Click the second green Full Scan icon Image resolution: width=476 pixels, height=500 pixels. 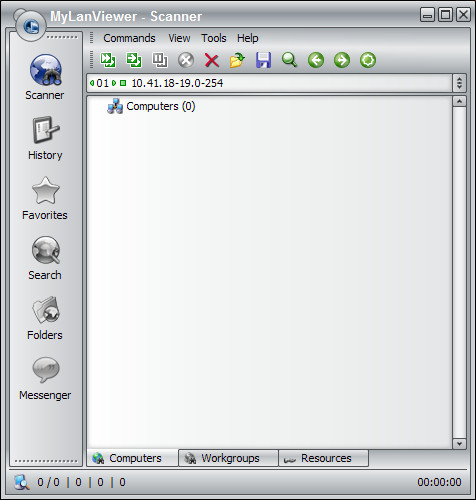[134, 60]
